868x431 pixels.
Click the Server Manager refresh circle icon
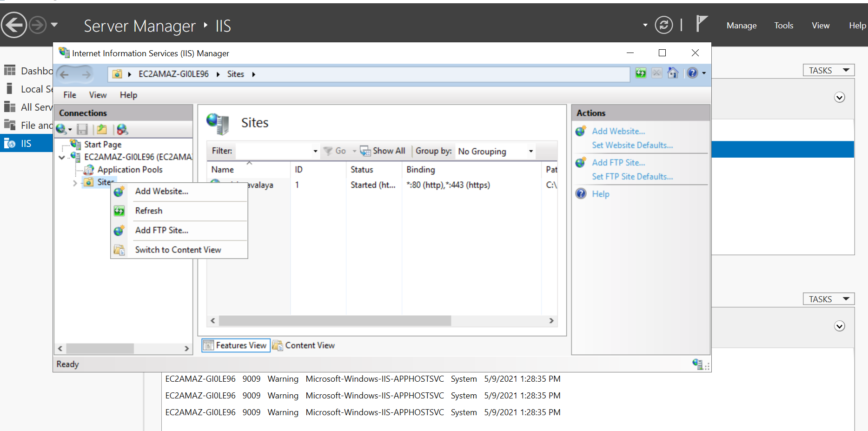(x=663, y=25)
